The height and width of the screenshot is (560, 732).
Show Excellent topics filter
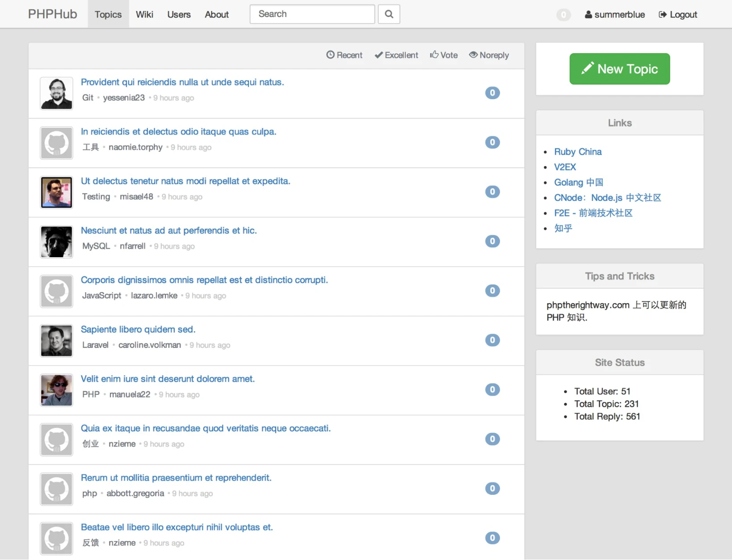click(x=396, y=55)
